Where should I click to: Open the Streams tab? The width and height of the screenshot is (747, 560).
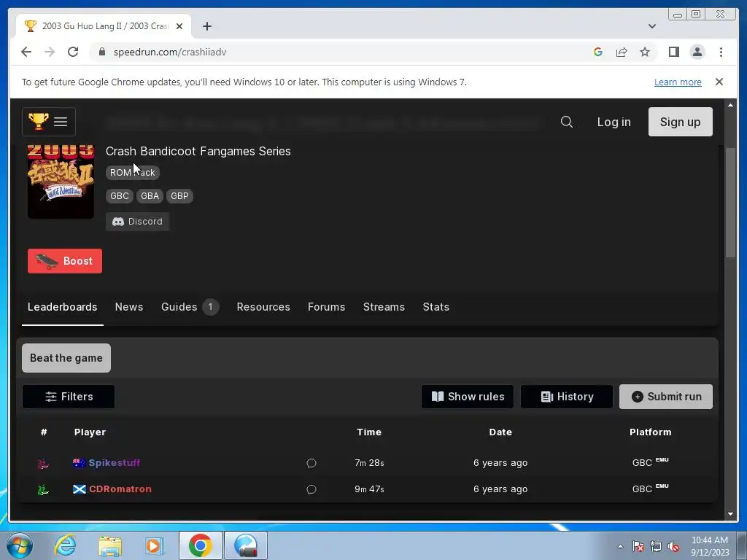tap(384, 307)
